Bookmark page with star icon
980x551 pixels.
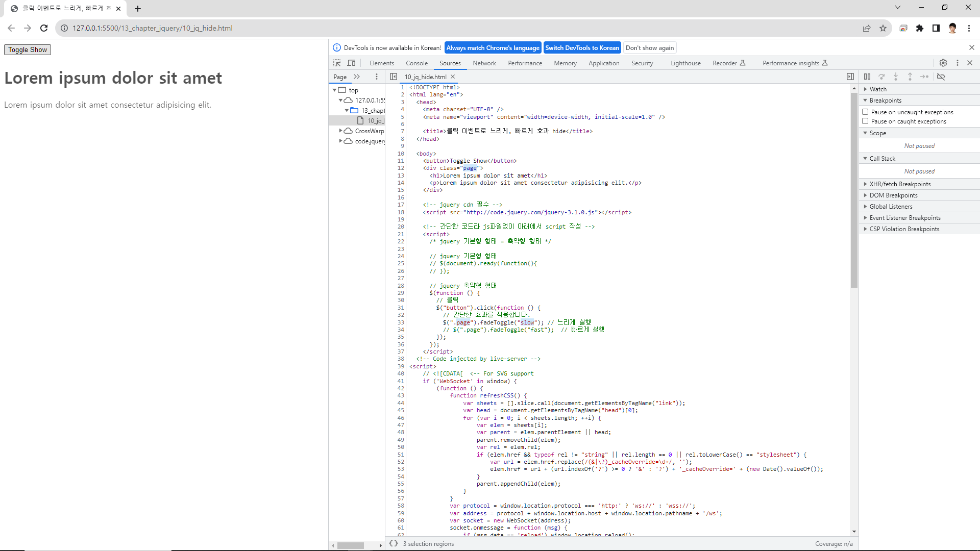click(x=883, y=28)
